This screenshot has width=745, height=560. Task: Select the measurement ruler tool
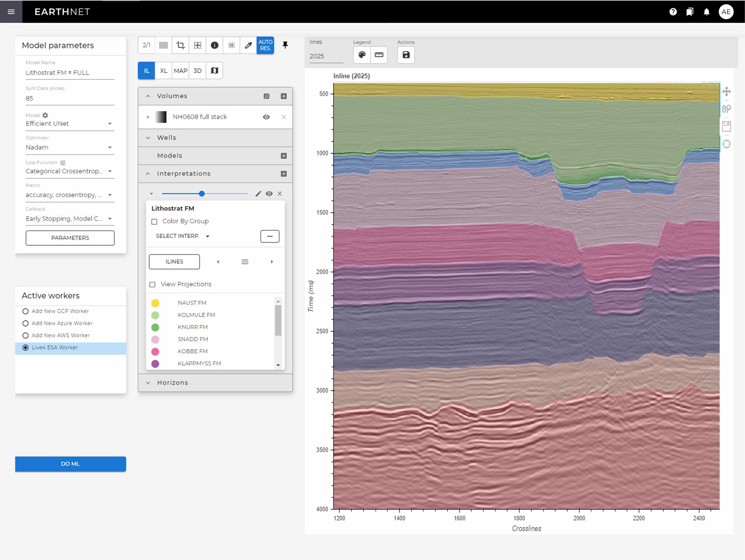379,55
